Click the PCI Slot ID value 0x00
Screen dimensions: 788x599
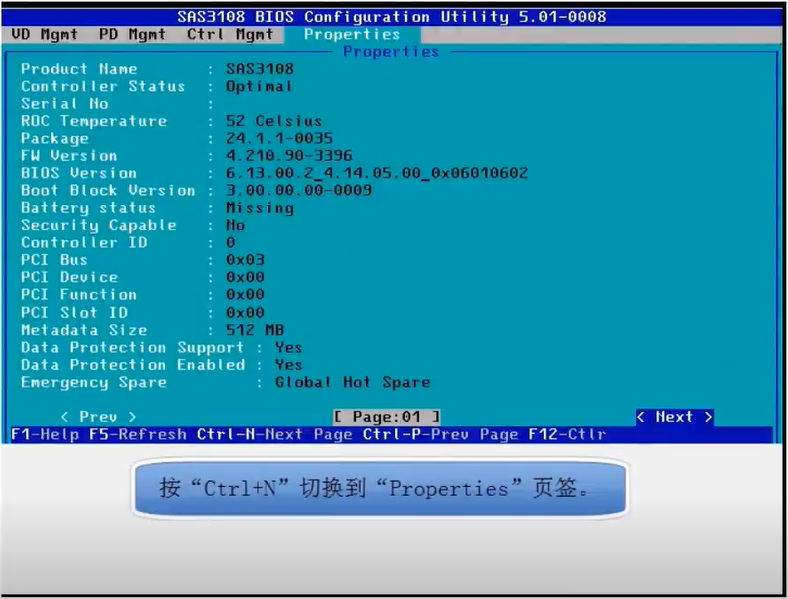[x=245, y=313]
